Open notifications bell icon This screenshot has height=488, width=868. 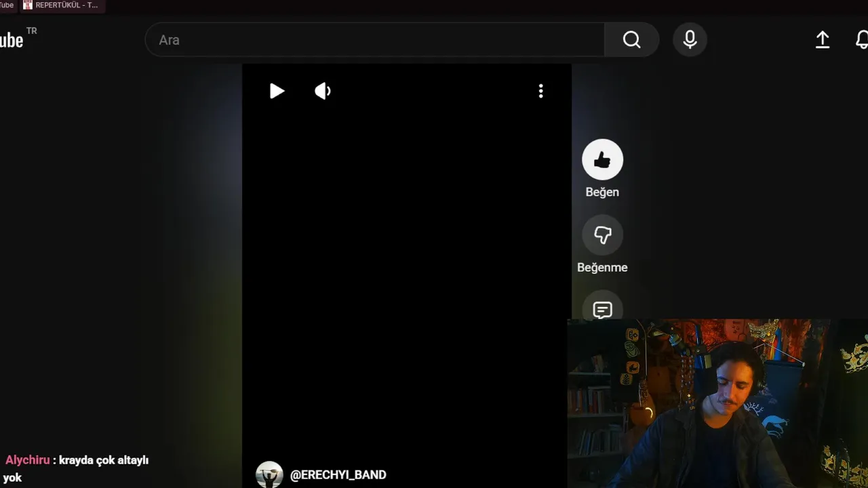(861, 40)
